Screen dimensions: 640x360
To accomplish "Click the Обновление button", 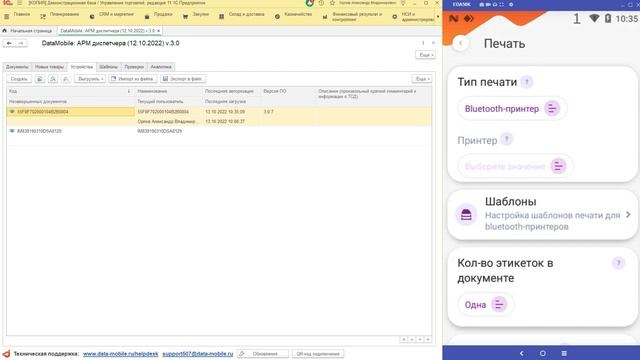I will (x=263, y=354).
